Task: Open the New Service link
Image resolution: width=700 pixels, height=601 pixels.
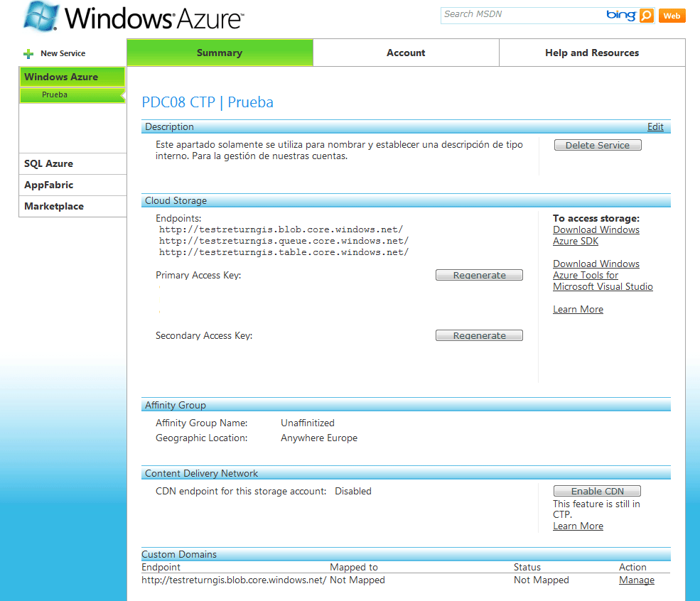Action: coord(63,53)
